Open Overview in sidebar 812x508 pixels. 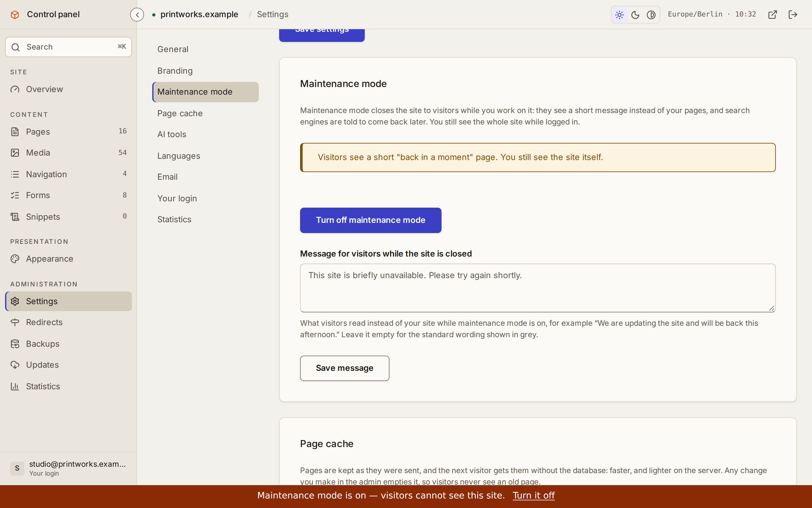click(x=69, y=89)
